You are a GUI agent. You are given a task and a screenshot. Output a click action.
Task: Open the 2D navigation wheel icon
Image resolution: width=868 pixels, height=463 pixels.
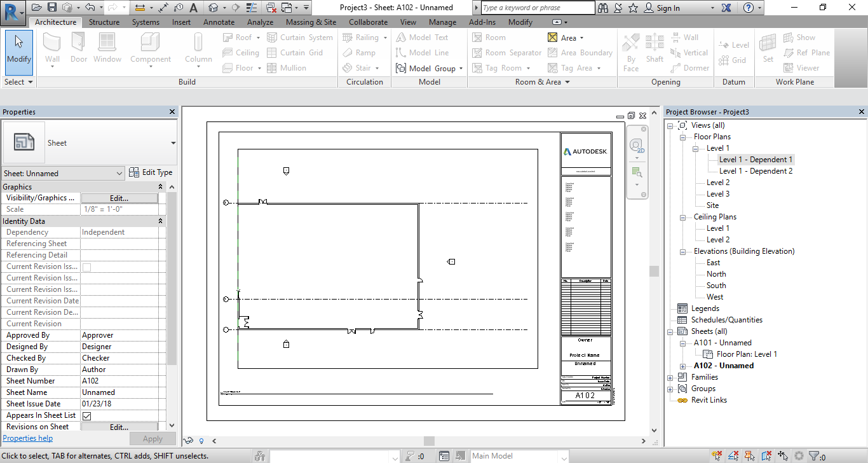[x=637, y=146]
